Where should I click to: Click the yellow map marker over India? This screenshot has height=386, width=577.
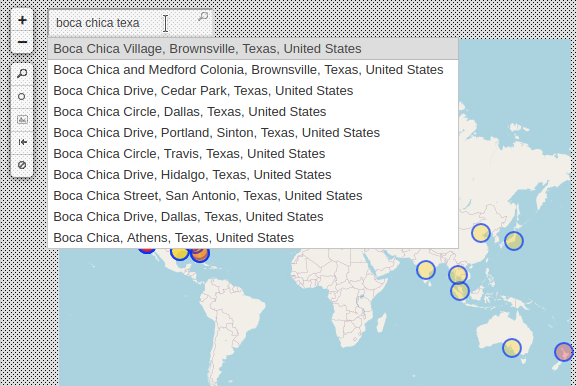[x=426, y=270]
